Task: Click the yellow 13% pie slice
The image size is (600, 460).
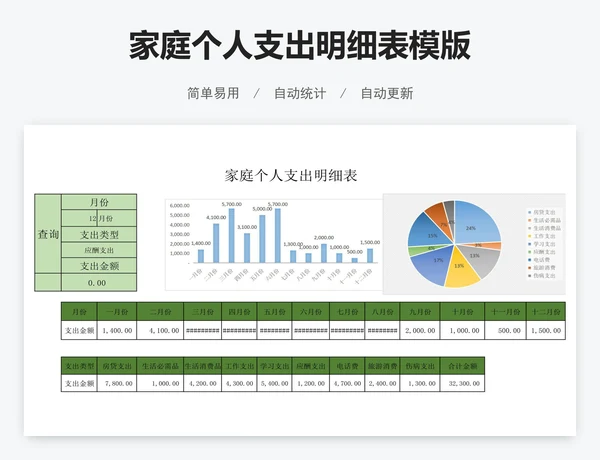Action: (x=461, y=270)
